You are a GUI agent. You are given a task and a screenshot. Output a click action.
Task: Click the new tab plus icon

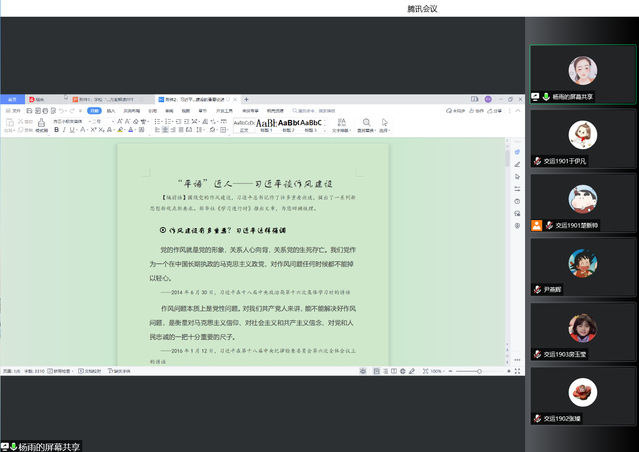pos(245,100)
